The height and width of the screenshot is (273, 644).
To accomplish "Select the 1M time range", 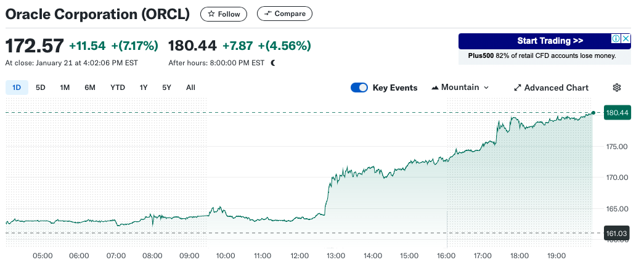I will (x=65, y=88).
